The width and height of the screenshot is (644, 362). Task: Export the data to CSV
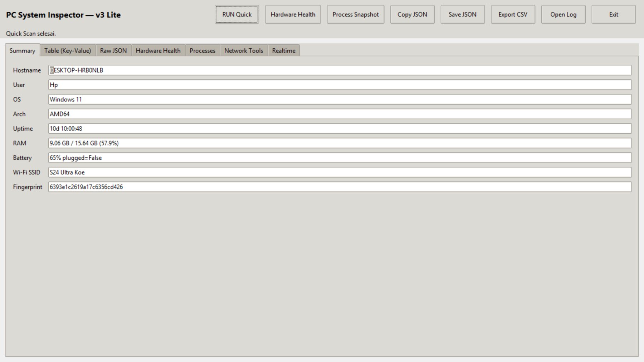click(513, 14)
